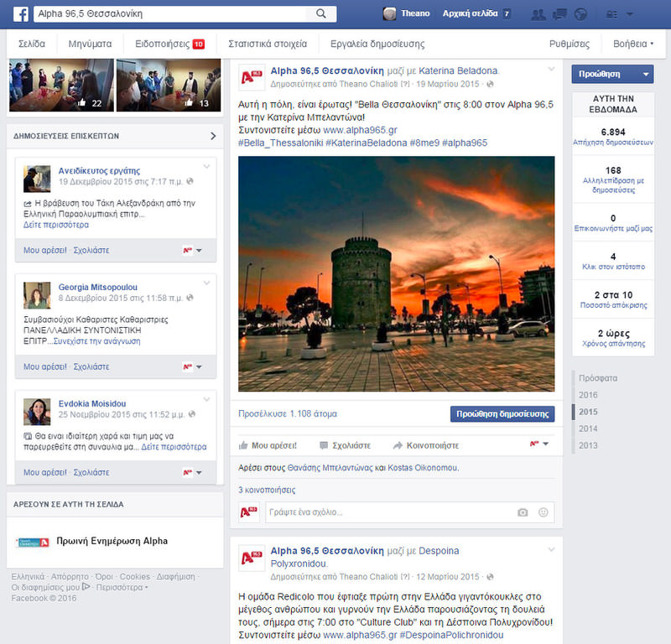Image resolution: width=671 pixels, height=644 pixels.
Task: Click the emoji smiley icon in comment box
Action: tap(543, 512)
